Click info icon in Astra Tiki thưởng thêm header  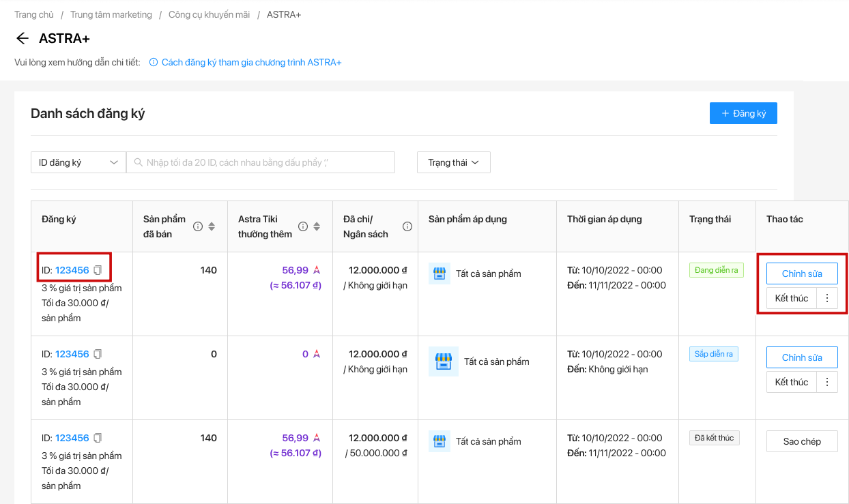(303, 226)
